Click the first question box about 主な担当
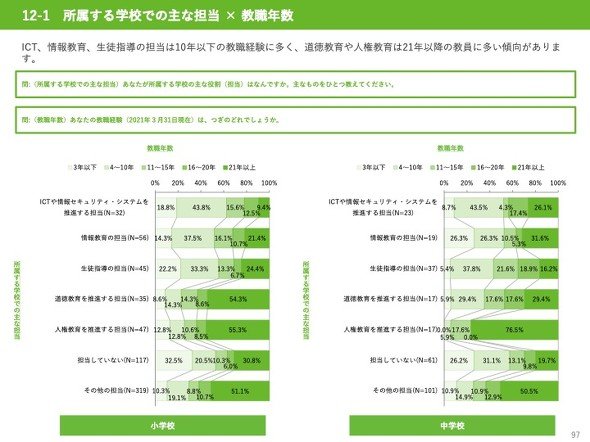Screen dimensions: 590x442 (x=295, y=84)
